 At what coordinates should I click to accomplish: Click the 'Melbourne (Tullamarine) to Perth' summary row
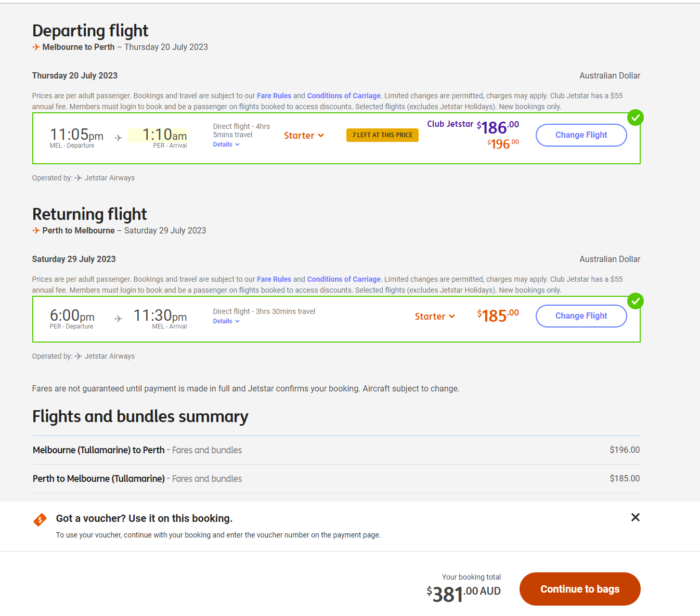336,450
